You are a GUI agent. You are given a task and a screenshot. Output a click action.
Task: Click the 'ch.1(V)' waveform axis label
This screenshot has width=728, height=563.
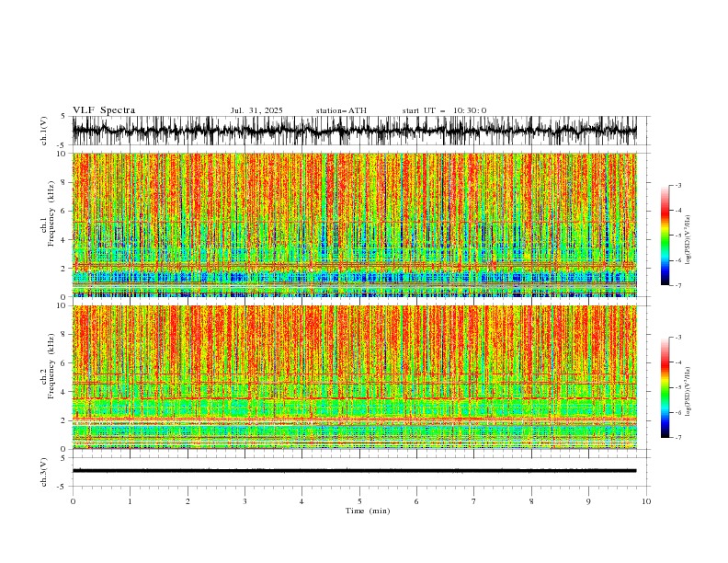tap(44, 131)
